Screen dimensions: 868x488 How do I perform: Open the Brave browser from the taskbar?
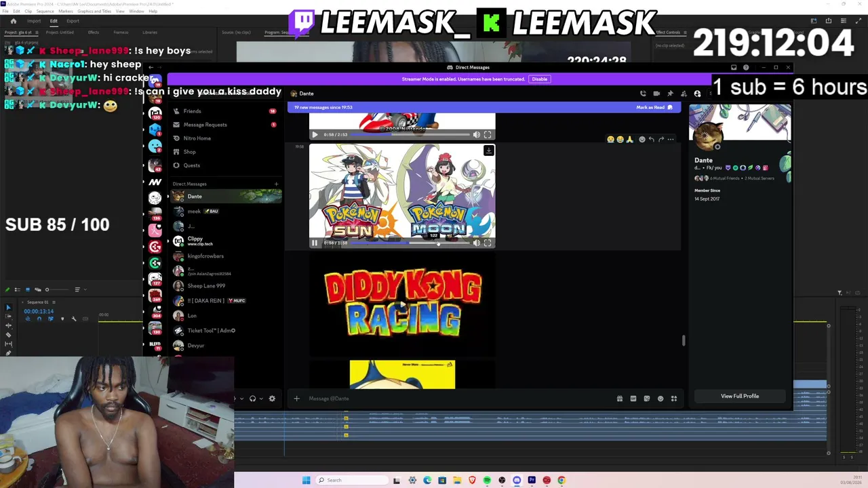click(x=472, y=481)
